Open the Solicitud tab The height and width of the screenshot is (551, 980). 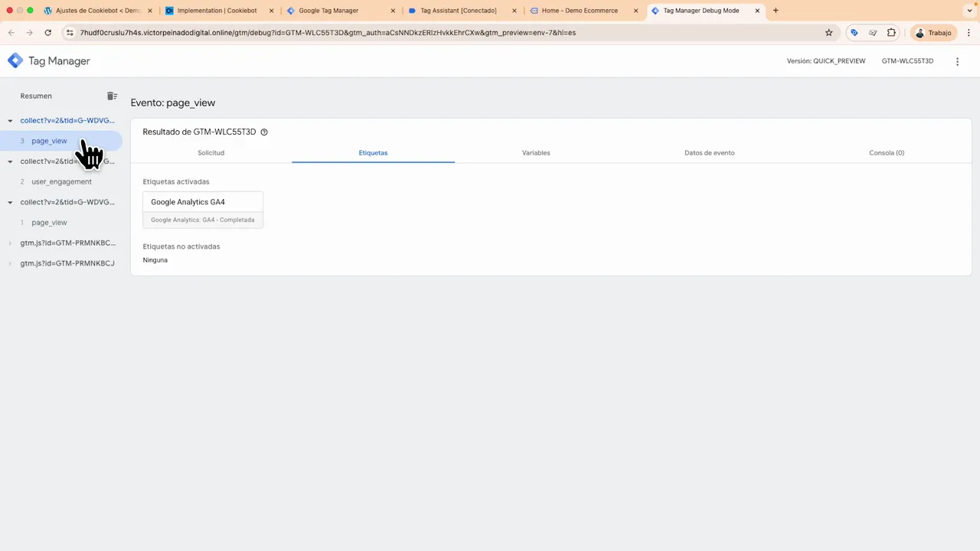(x=211, y=152)
